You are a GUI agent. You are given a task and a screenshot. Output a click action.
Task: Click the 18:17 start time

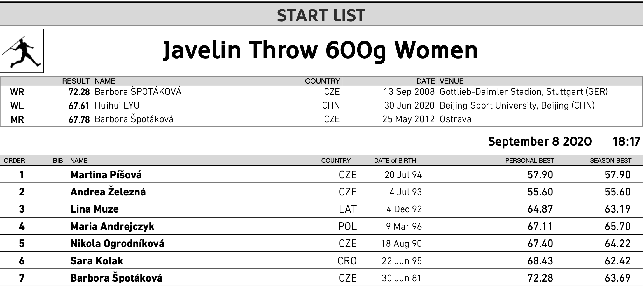coord(626,141)
